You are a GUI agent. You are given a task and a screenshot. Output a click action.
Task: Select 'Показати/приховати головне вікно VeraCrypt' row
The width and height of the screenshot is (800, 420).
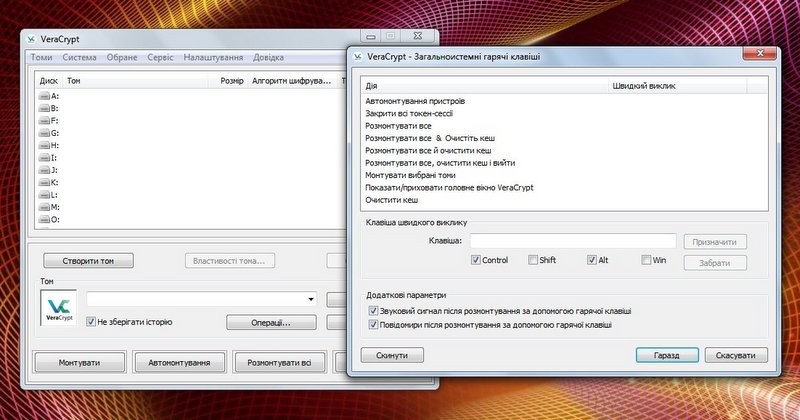pyautogui.click(x=564, y=187)
